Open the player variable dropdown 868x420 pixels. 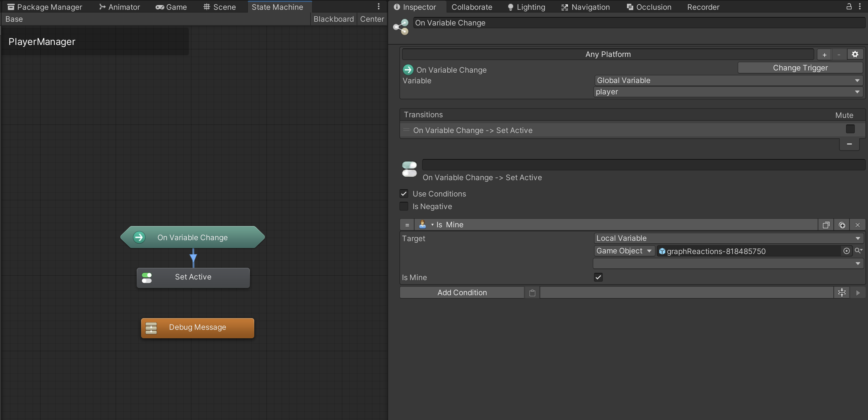coord(728,92)
